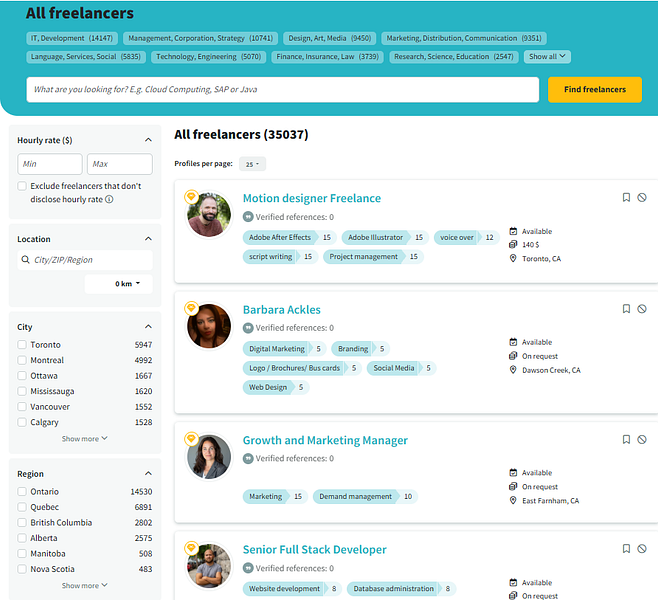Screen dimensions: 658x600
Task: Click the rate icon next to 140 $
Action: coord(513,245)
